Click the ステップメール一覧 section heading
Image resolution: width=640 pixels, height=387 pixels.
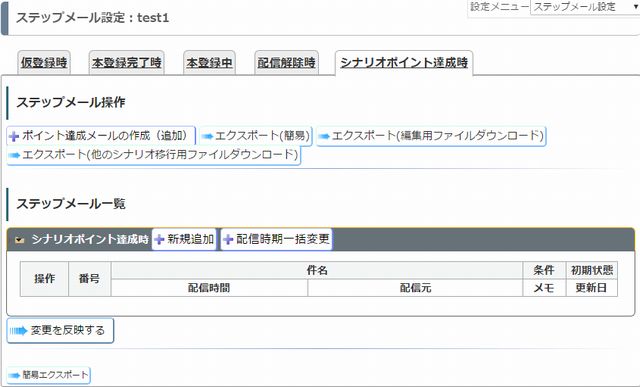(x=71, y=203)
